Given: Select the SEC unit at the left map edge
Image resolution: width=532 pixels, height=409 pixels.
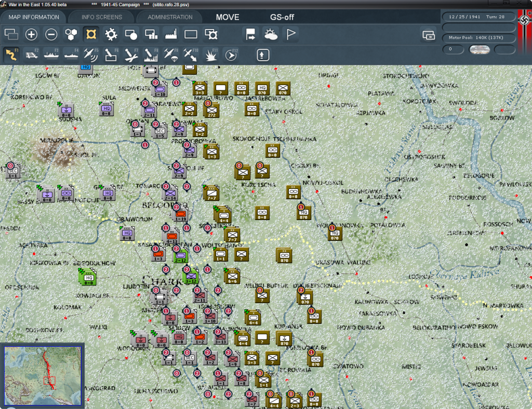Looking at the screenshot, I should coord(13,171).
